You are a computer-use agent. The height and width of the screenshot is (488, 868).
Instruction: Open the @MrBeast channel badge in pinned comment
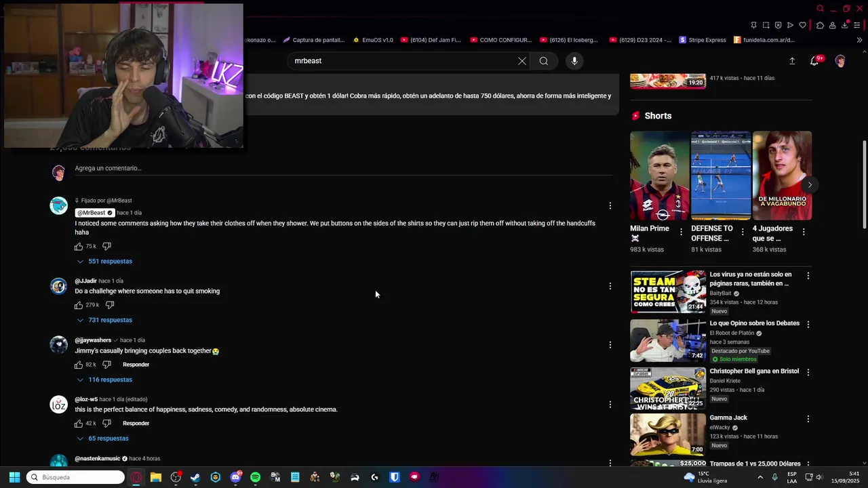(x=95, y=213)
